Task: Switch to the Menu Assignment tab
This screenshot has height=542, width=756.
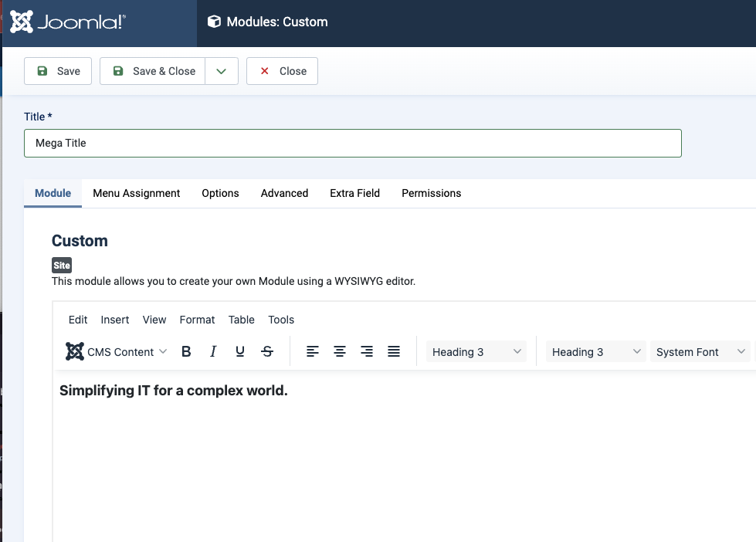Action: click(137, 193)
